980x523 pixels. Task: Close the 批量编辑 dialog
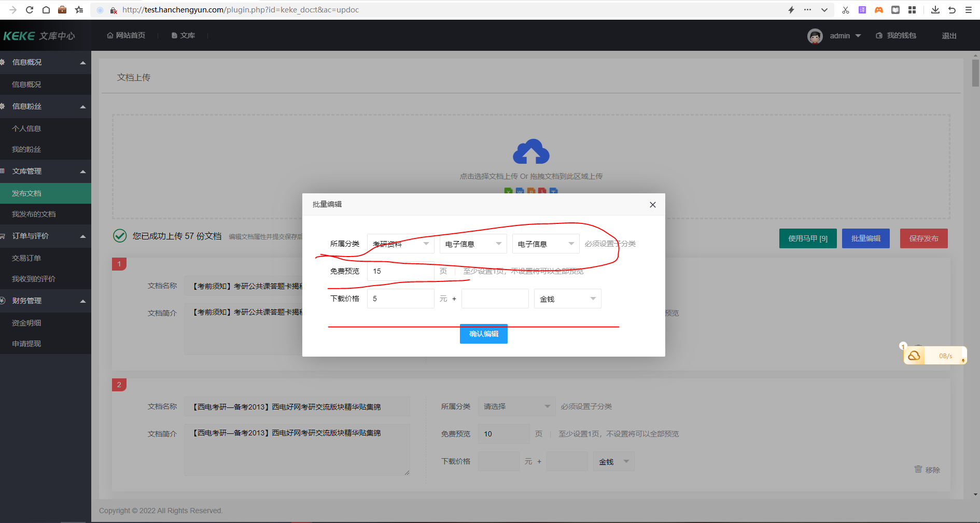click(x=652, y=205)
